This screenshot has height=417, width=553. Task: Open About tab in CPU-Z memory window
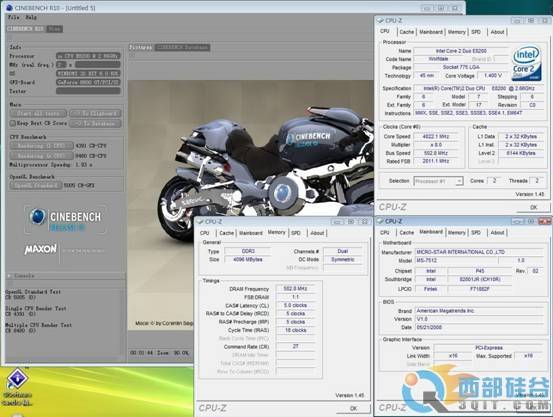pos(317,233)
